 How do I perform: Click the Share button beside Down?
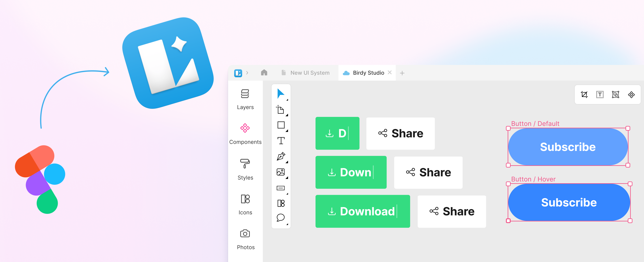428,172
